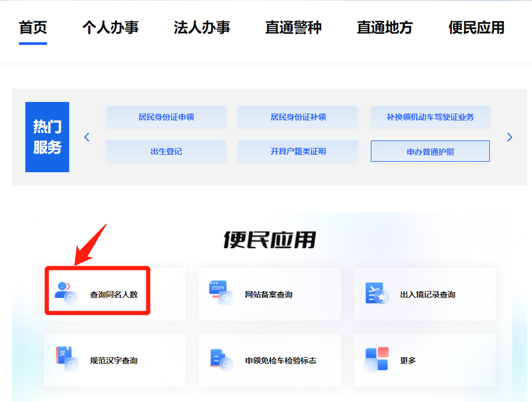Select the 居民身份证补领 service button
The width and height of the screenshot is (532, 402).
pos(298,117)
